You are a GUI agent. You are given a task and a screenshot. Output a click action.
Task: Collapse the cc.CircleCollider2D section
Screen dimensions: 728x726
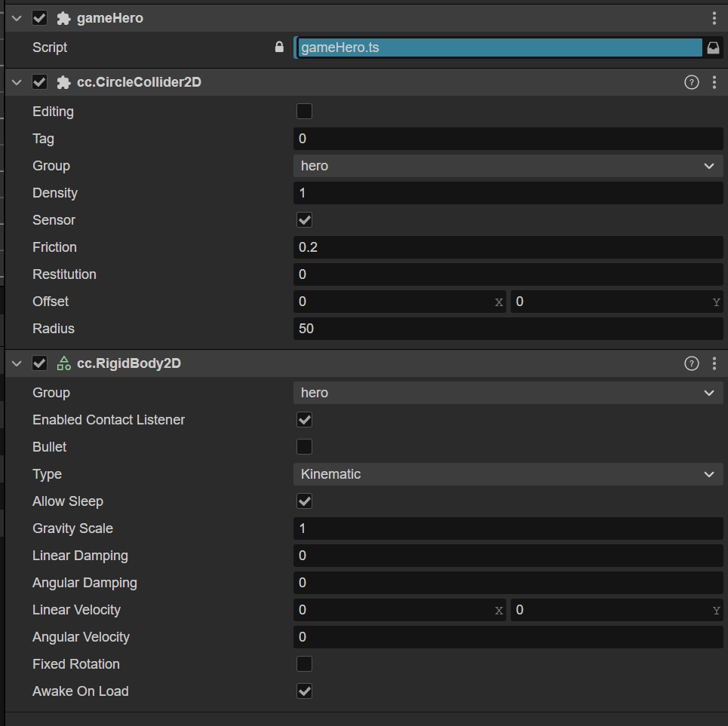pyautogui.click(x=17, y=82)
